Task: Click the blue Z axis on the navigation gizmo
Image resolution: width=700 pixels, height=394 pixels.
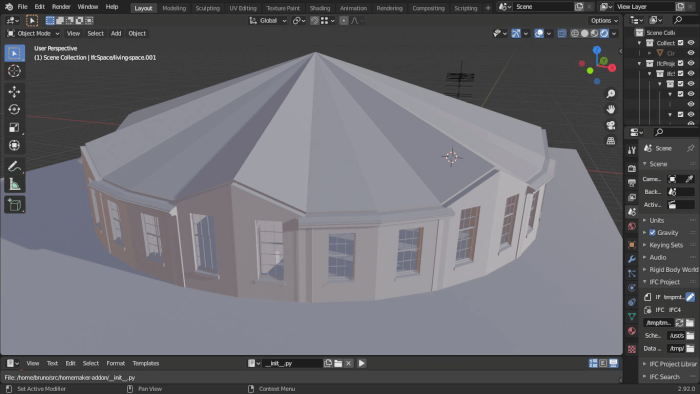Action: point(597,50)
